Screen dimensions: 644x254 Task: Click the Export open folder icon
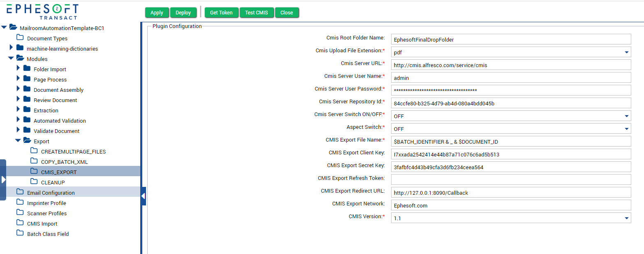point(27,140)
